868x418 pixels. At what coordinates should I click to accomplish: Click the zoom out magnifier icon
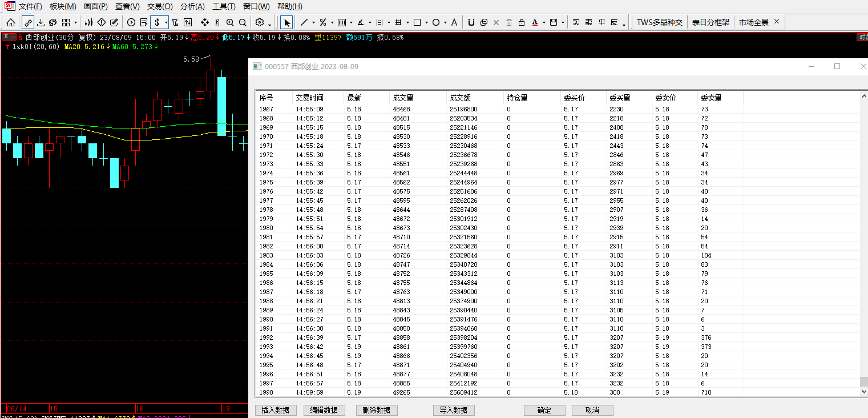(243, 22)
